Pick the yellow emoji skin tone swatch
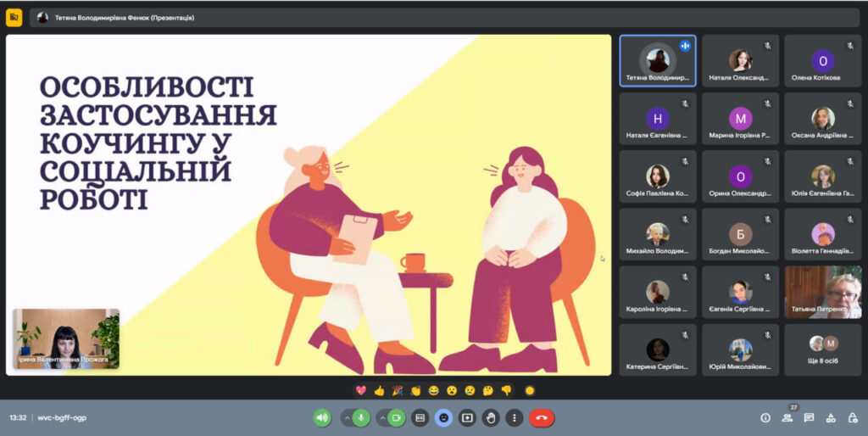The height and width of the screenshot is (436, 868). pos(530,390)
